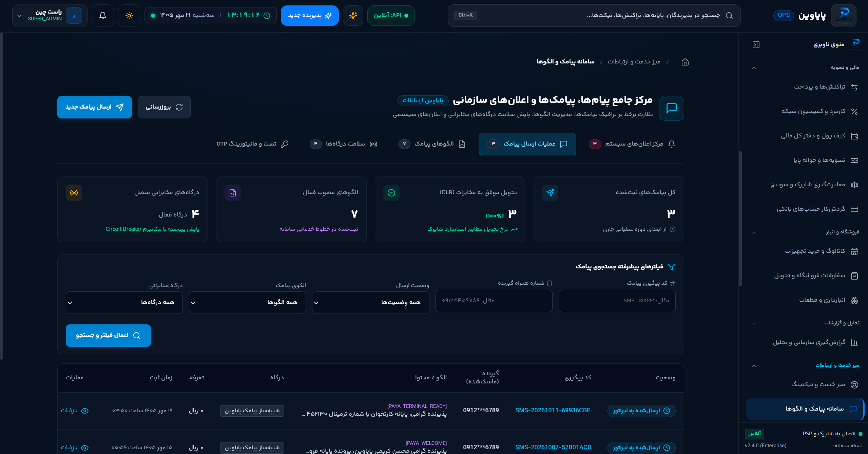Click the bag icon for سفارشات فروشگاه و تحویل
868x454 pixels.
click(854, 276)
